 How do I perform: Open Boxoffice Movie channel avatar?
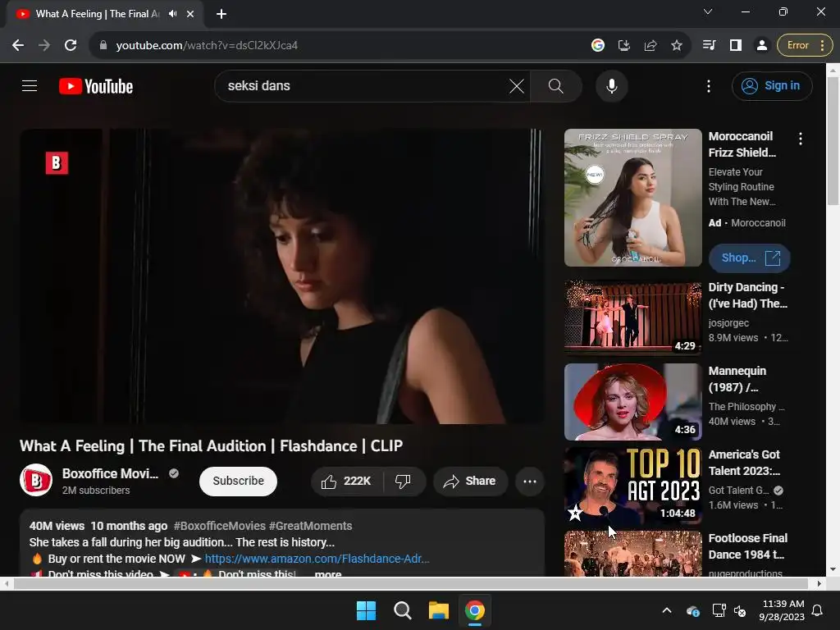coord(36,480)
